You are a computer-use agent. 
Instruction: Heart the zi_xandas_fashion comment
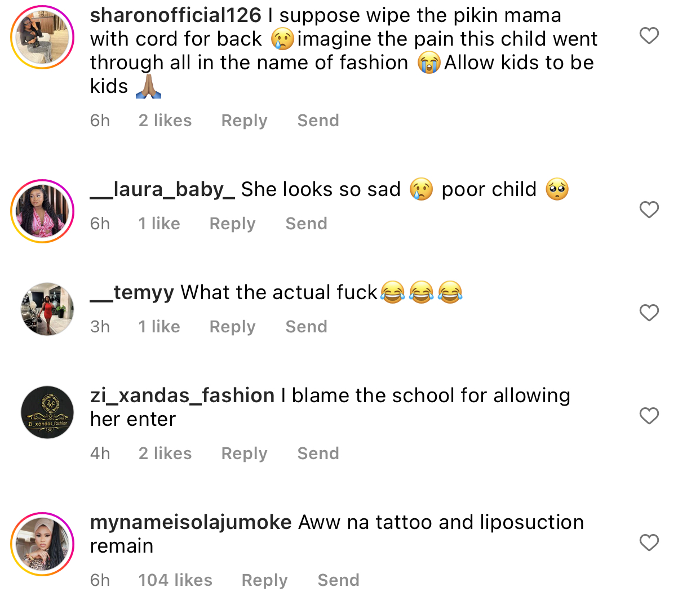pyautogui.click(x=649, y=416)
